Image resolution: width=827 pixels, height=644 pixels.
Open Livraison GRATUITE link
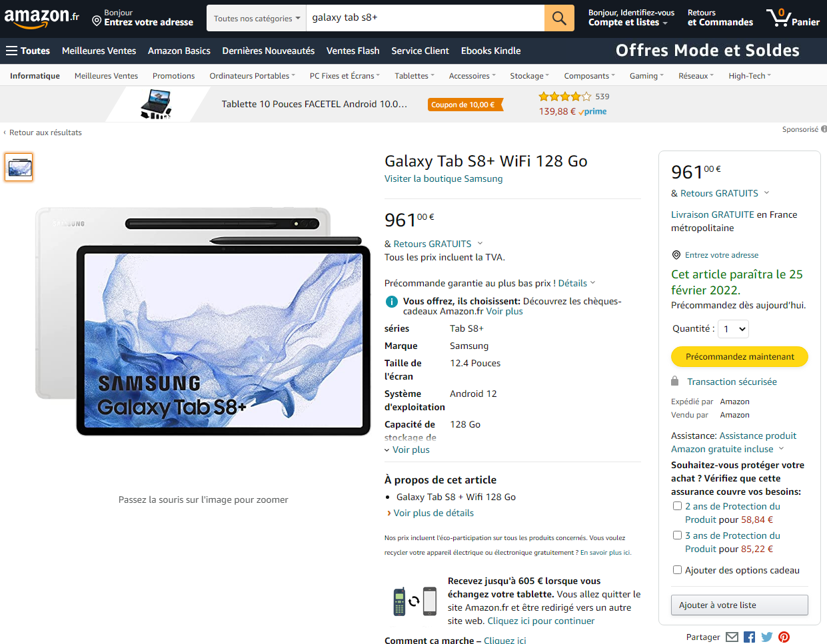coord(712,214)
